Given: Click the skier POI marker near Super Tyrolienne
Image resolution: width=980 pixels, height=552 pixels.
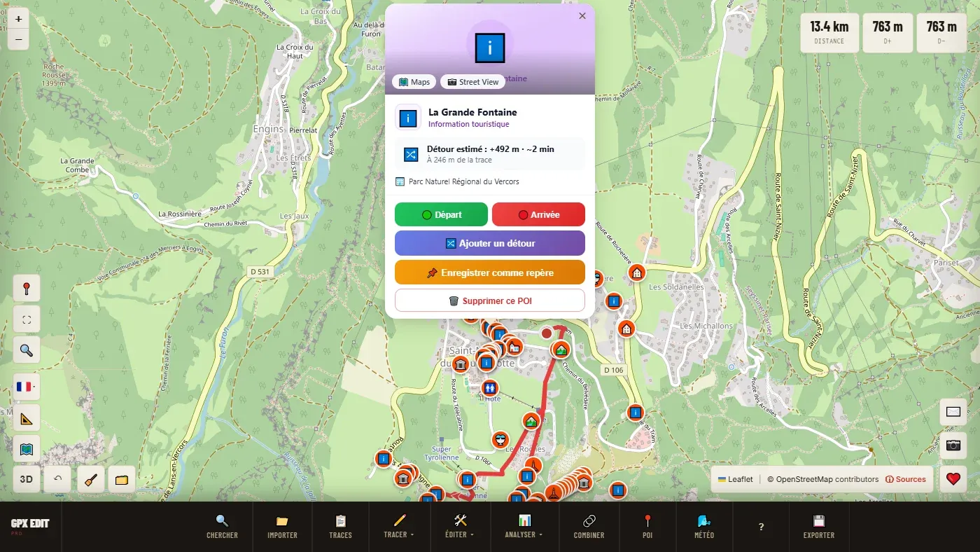Looking at the screenshot, I should pos(500,440).
